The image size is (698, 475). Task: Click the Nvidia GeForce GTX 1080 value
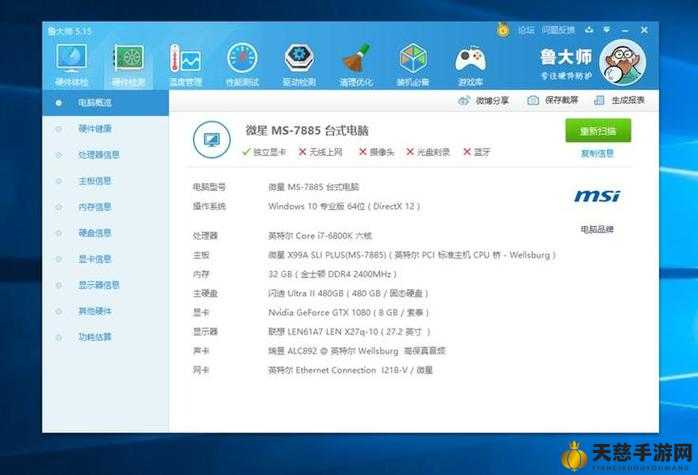349,313
